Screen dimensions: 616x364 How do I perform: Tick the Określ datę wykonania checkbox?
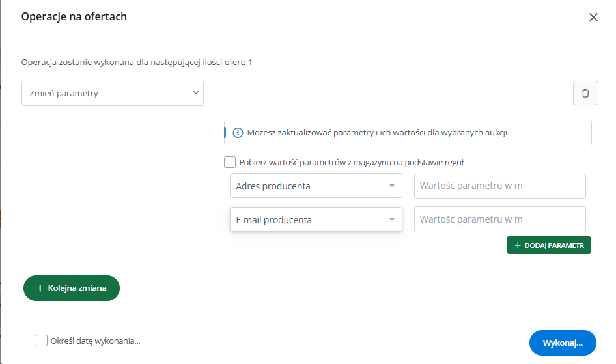pyautogui.click(x=42, y=341)
